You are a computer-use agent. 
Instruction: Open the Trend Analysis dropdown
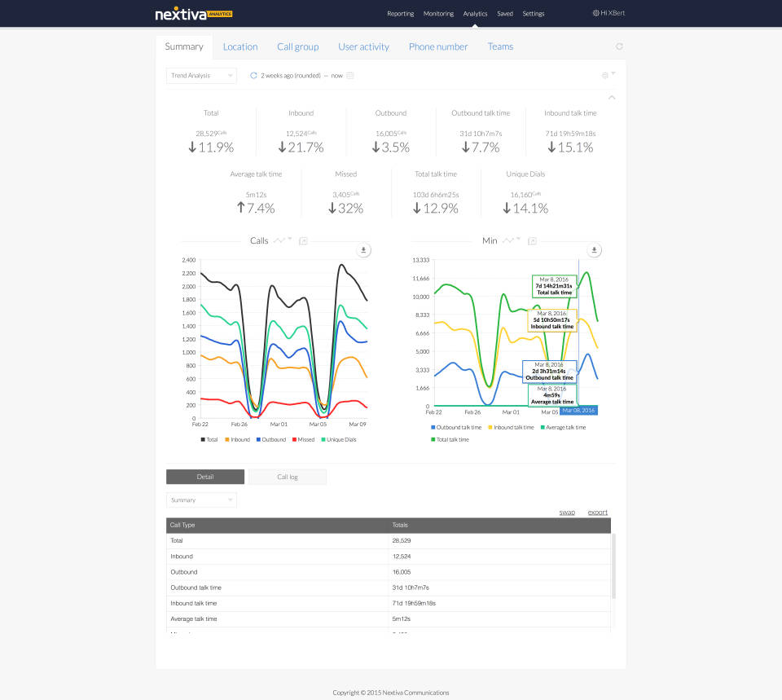[201, 76]
